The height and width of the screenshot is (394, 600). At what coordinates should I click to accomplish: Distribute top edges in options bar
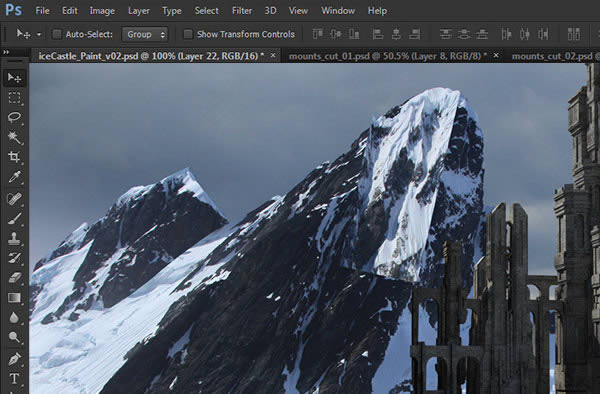click(445, 34)
